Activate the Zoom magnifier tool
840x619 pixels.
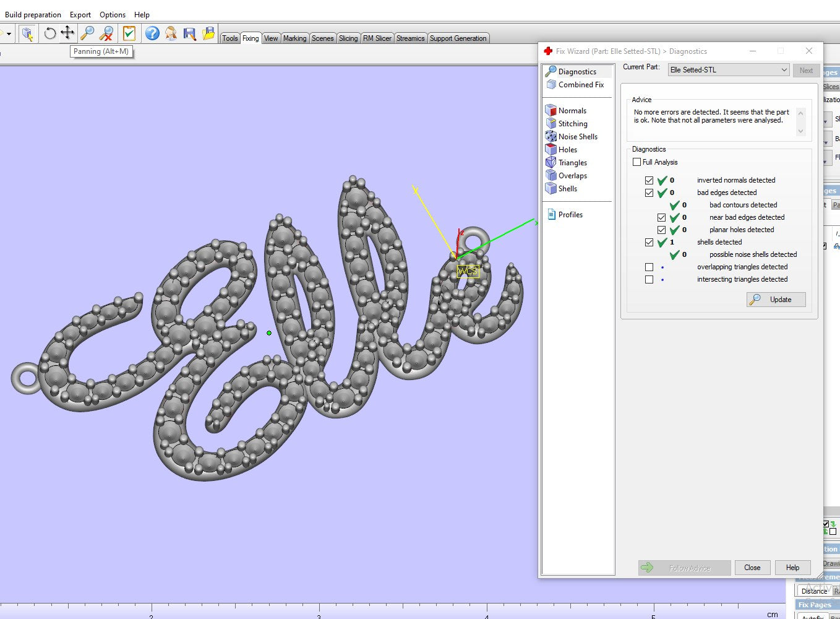(x=87, y=33)
